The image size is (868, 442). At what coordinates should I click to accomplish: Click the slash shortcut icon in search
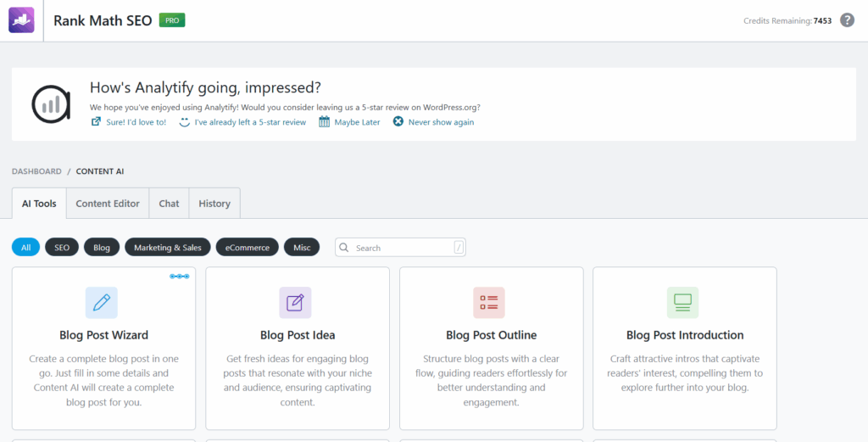coord(459,248)
